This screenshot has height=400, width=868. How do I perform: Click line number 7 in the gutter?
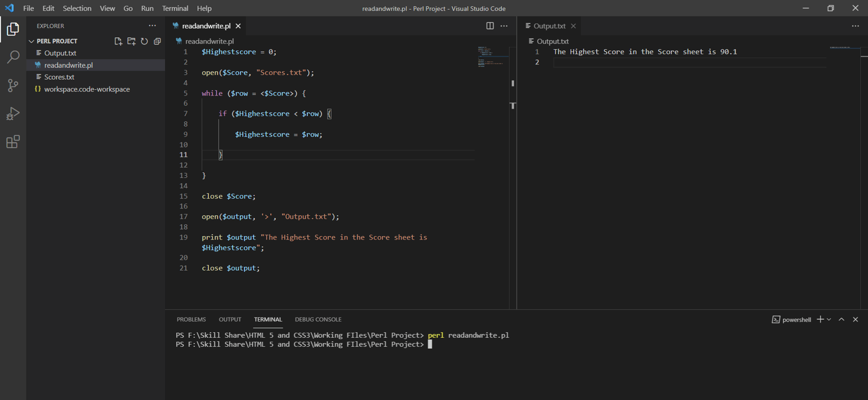pyautogui.click(x=185, y=114)
